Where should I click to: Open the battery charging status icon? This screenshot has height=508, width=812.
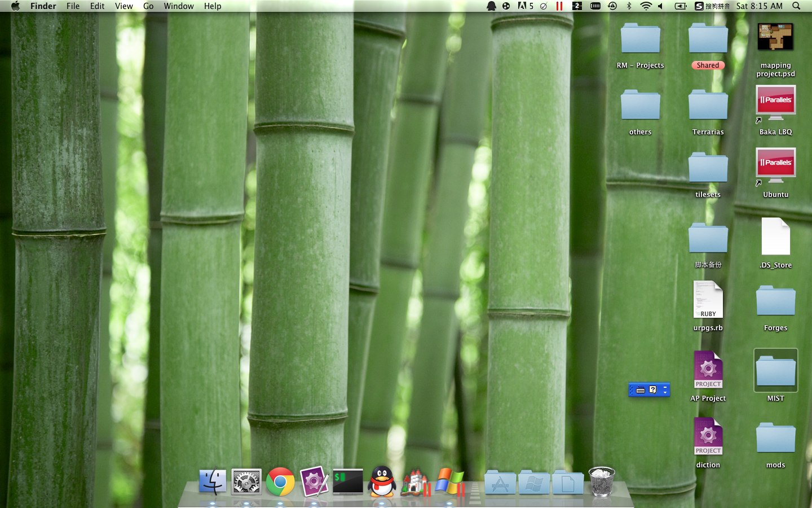(681, 6)
